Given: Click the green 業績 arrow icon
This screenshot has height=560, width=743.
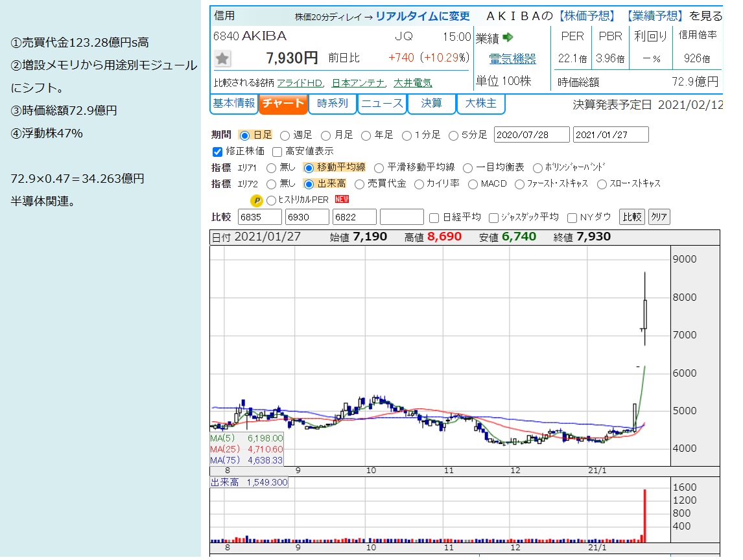Looking at the screenshot, I should 508,37.
